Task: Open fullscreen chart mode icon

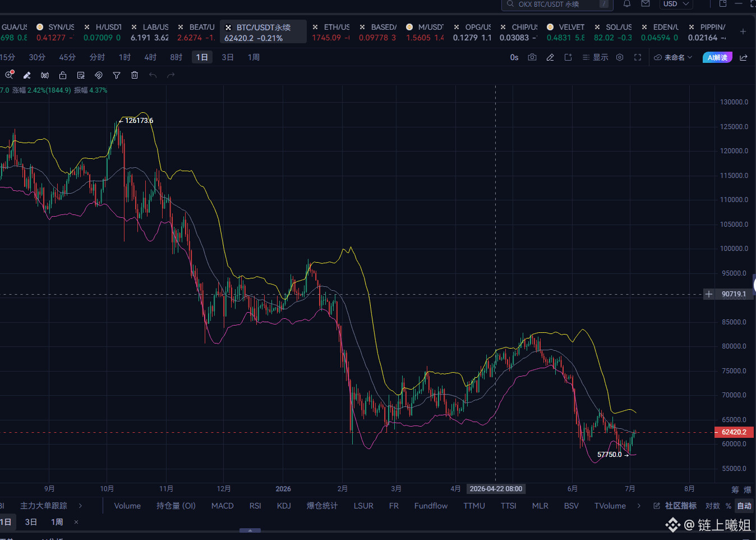Action: 638,57
